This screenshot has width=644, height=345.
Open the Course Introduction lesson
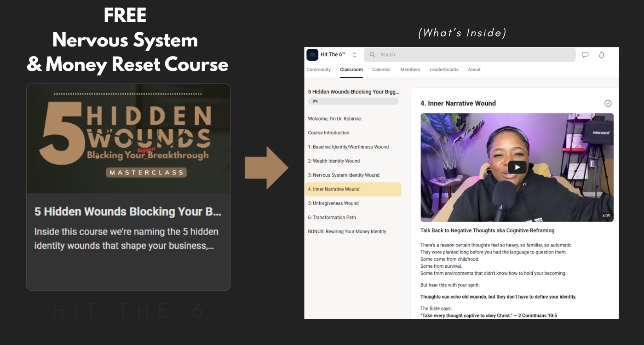click(328, 133)
